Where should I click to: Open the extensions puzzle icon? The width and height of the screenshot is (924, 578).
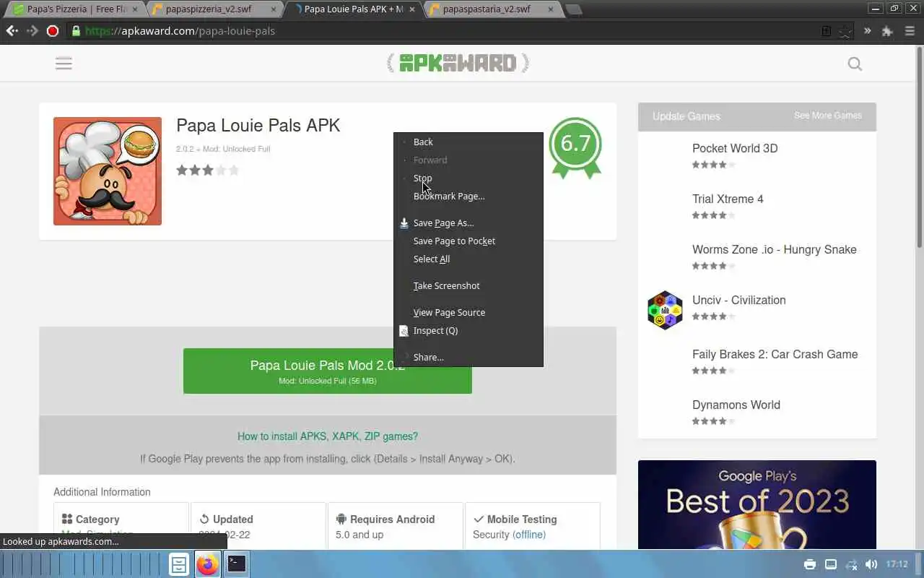pyautogui.click(x=888, y=31)
